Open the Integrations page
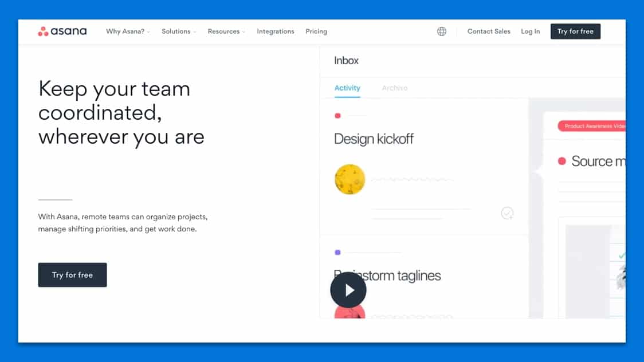This screenshot has width=644, height=362. tap(276, 32)
